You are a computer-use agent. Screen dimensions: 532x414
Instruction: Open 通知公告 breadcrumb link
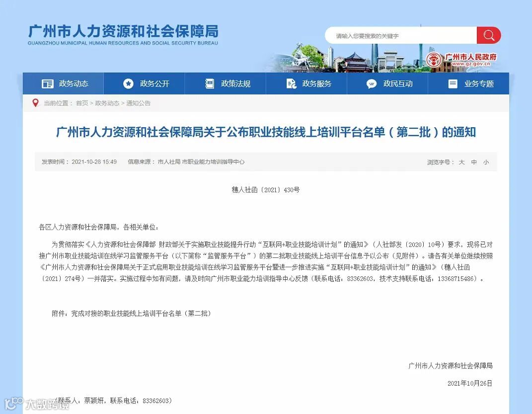138,103
